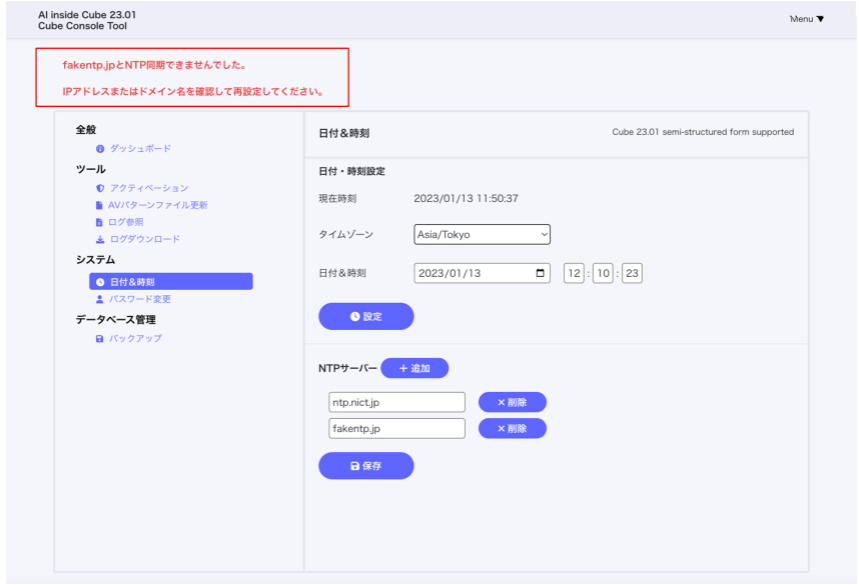Open calendar picker icon in date field
The width and height of the screenshot is (859, 585).
[541, 273]
